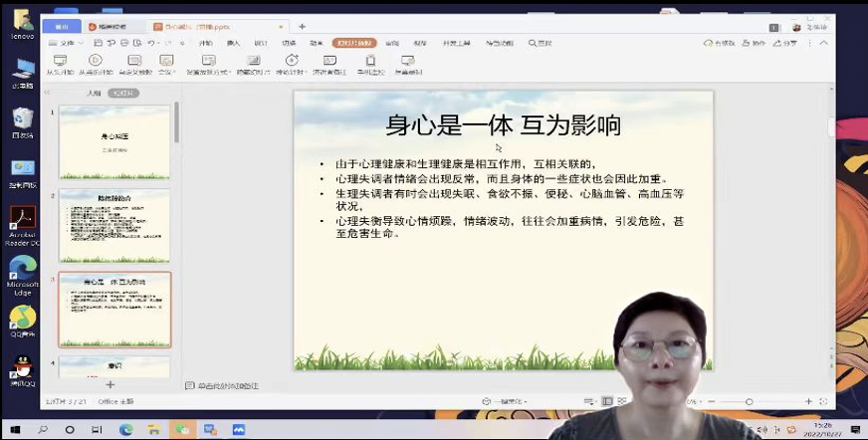This screenshot has height=440, width=868.
Task: Click the print preview icon
Action: point(136,43)
